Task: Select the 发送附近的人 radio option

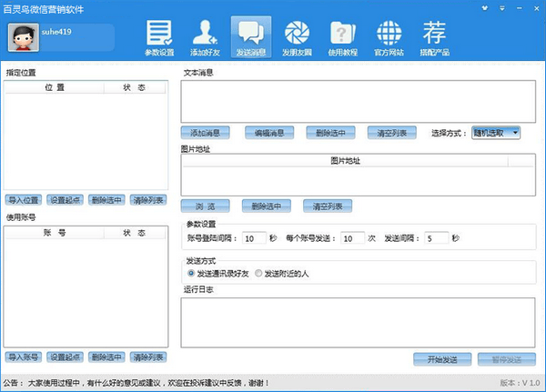Action: pyautogui.click(x=259, y=273)
